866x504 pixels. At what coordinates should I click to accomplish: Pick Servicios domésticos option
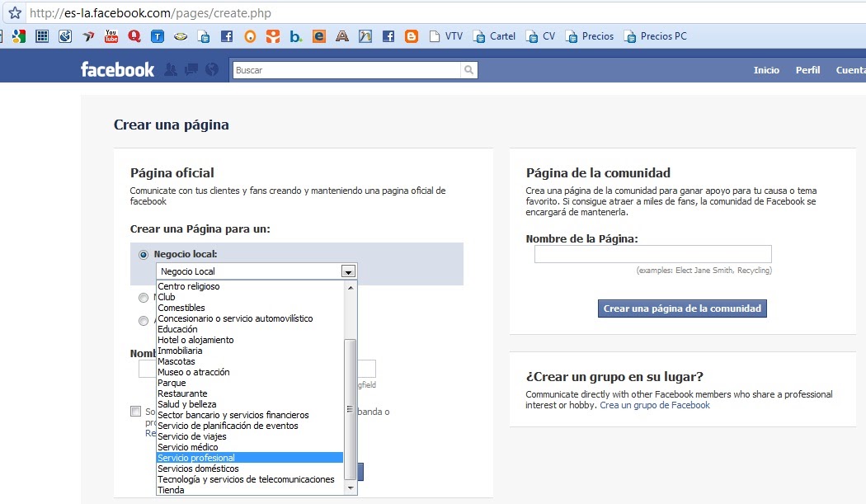(x=250, y=469)
